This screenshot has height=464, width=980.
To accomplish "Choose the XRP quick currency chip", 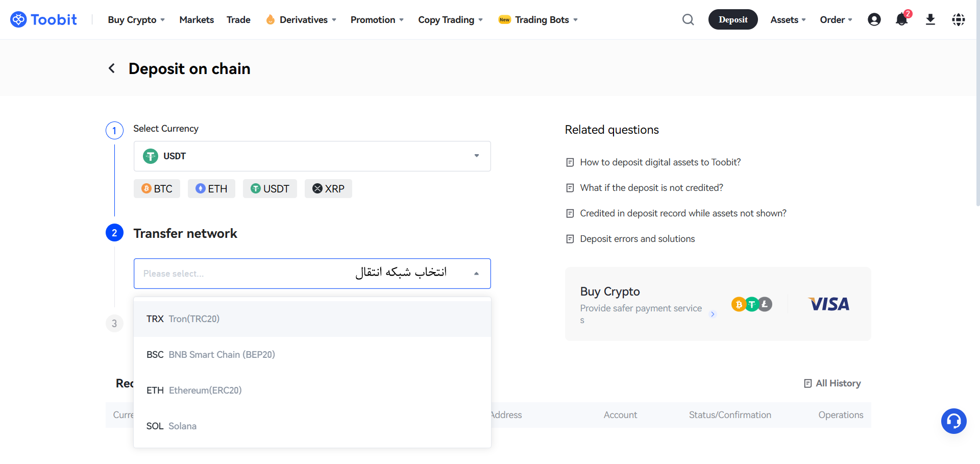I will 328,189.
